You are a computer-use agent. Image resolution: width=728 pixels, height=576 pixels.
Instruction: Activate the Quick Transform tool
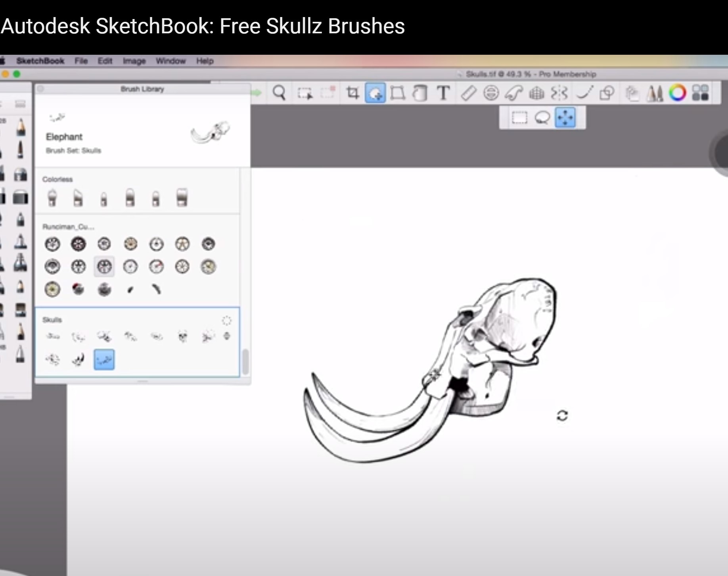[375, 93]
